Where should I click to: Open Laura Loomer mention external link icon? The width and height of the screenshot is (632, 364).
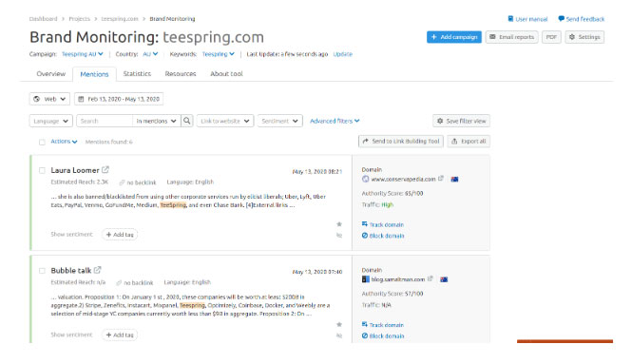tap(105, 170)
